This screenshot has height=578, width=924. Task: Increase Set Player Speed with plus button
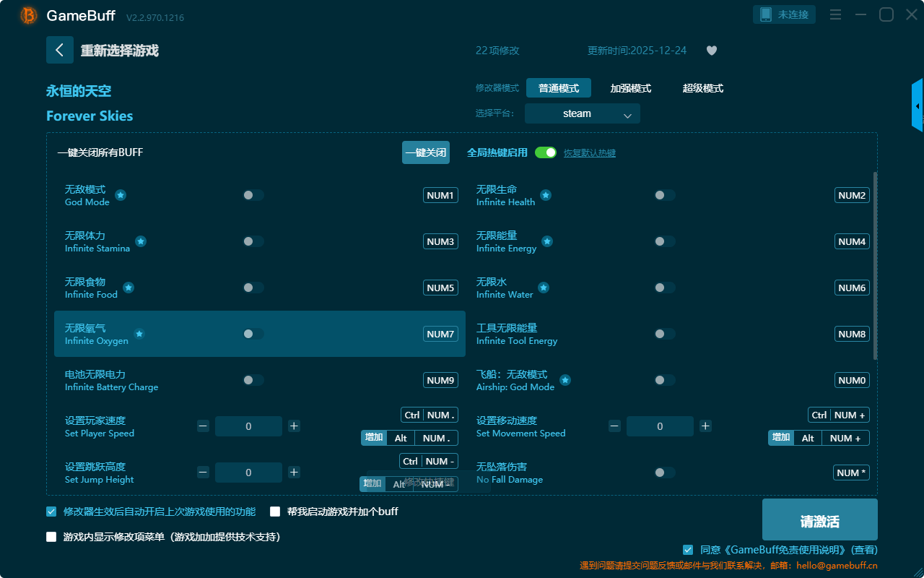coord(294,426)
